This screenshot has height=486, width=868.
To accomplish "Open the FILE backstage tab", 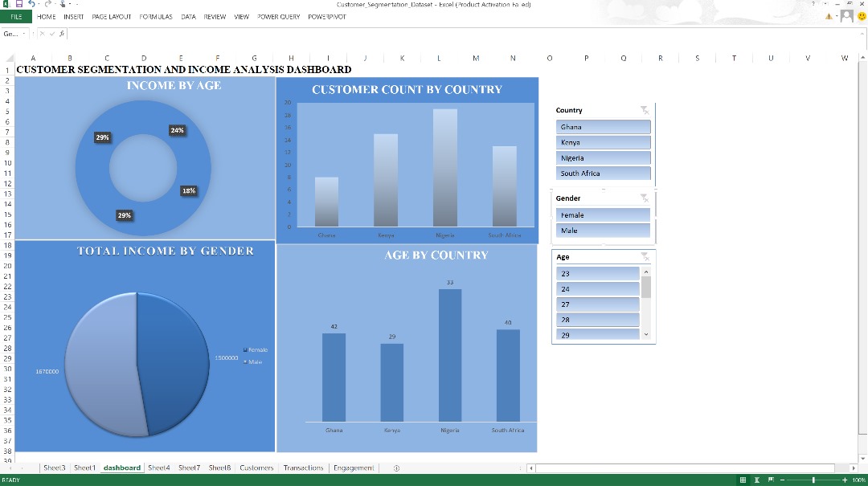I will point(16,17).
